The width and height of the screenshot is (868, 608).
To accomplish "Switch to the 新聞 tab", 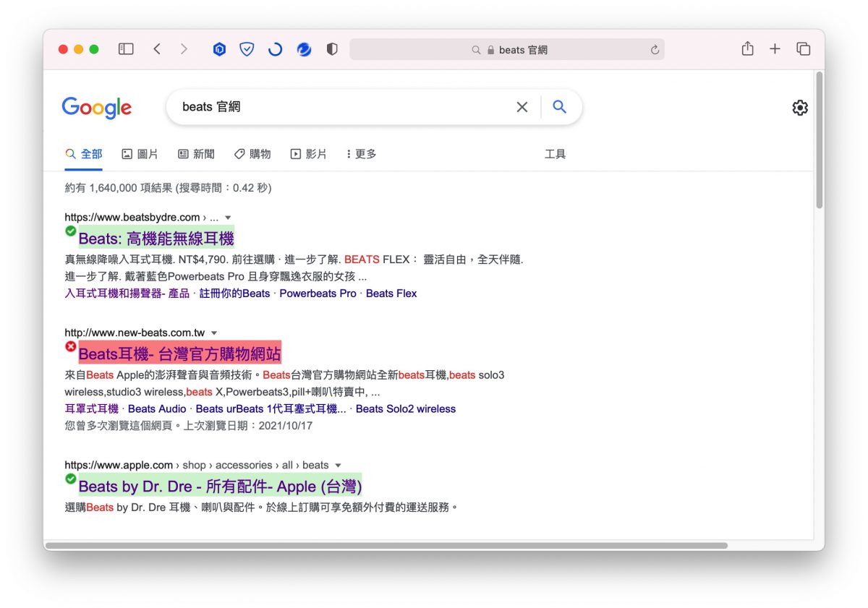I will click(196, 154).
